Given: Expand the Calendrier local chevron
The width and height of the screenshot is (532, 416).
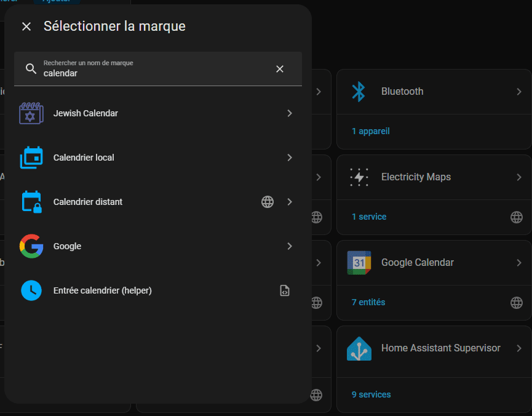Looking at the screenshot, I should pyautogui.click(x=290, y=158).
